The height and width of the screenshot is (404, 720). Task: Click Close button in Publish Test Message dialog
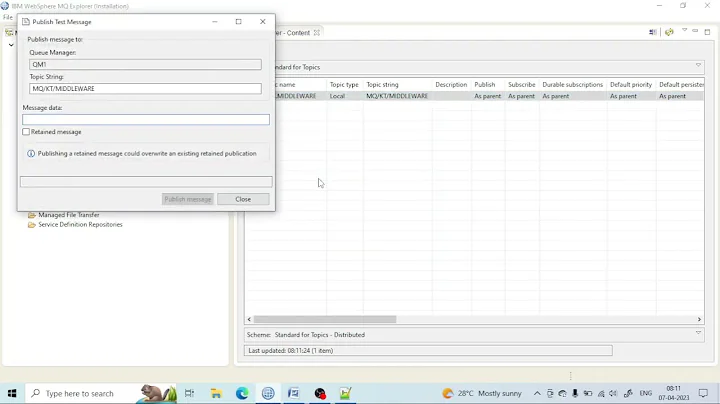pos(243,199)
